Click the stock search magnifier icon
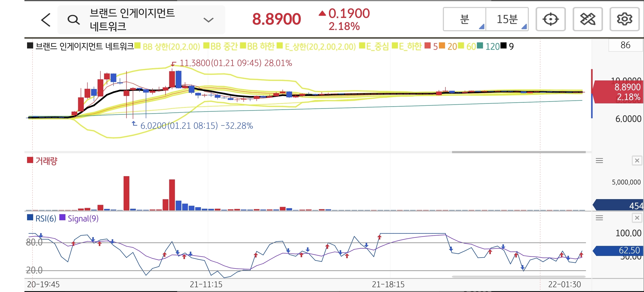 pyautogui.click(x=74, y=20)
